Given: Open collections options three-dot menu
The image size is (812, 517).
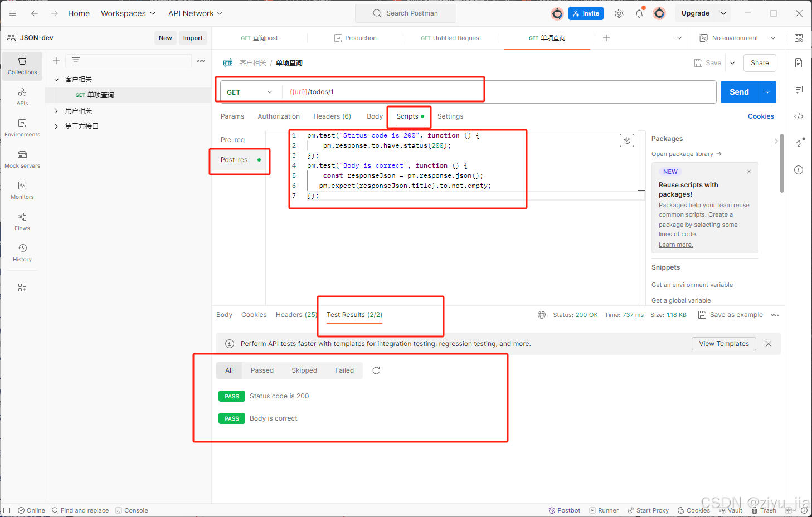Looking at the screenshot, I should (201, 61).
